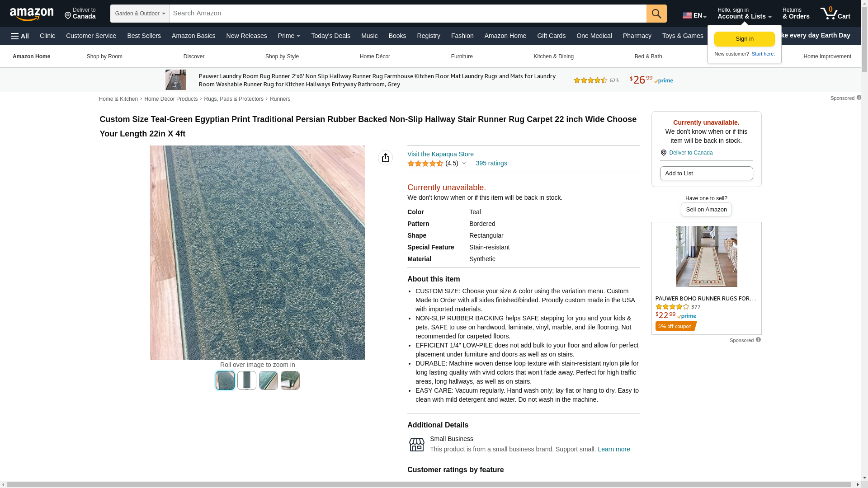Open Today's Deals in the nav bar

click(x=330, y=36)
